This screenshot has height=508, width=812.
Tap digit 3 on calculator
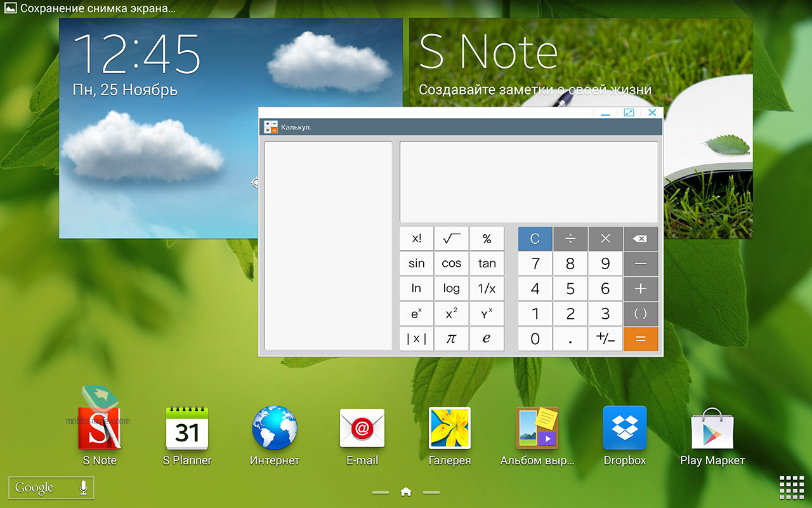606,314
